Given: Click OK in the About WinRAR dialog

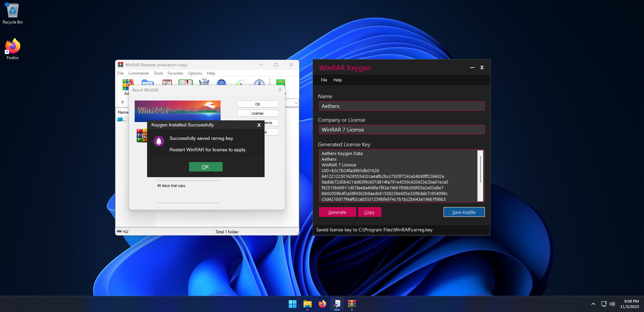Looking at the screenshot, I should point(258,104).
